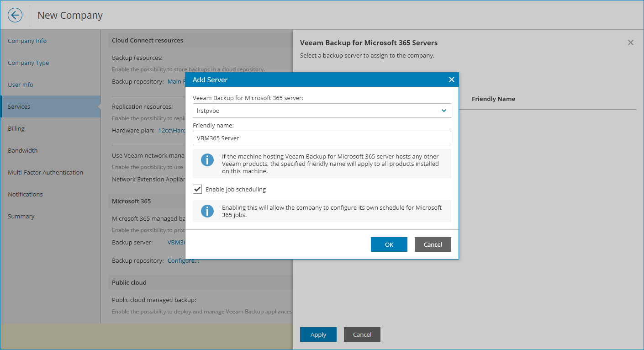Click Cancel in the Add Server dialog
644x350 pixels.
(433, 244)
